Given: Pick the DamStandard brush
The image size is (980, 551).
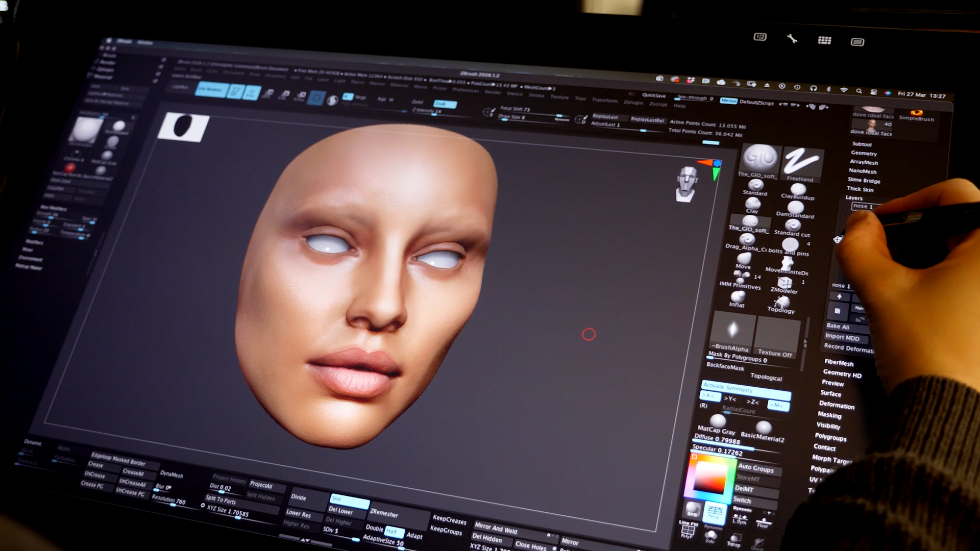Looking at the screenshot, I should click(795, 209).
